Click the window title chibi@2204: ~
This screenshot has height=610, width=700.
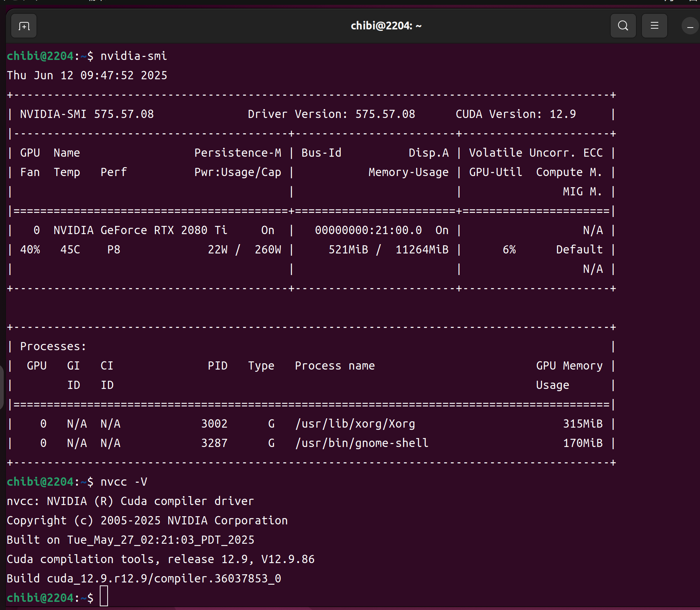click(x=386, y=26)
